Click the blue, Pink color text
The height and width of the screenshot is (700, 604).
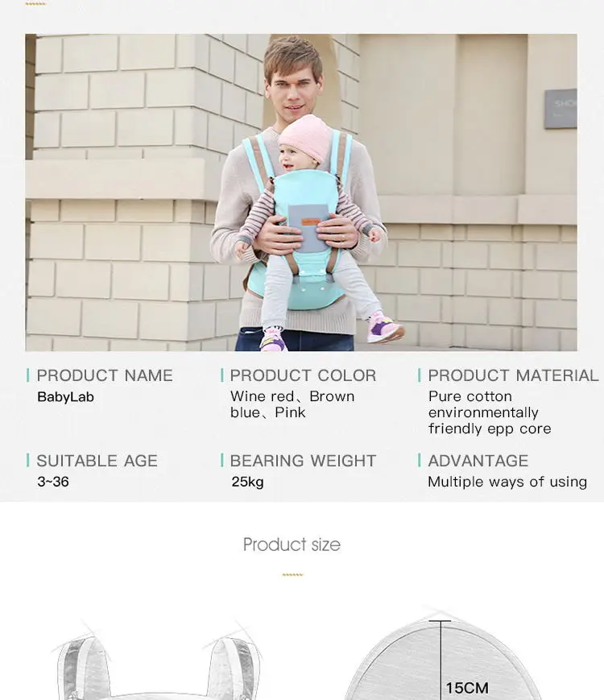click(x=267, y=412)
